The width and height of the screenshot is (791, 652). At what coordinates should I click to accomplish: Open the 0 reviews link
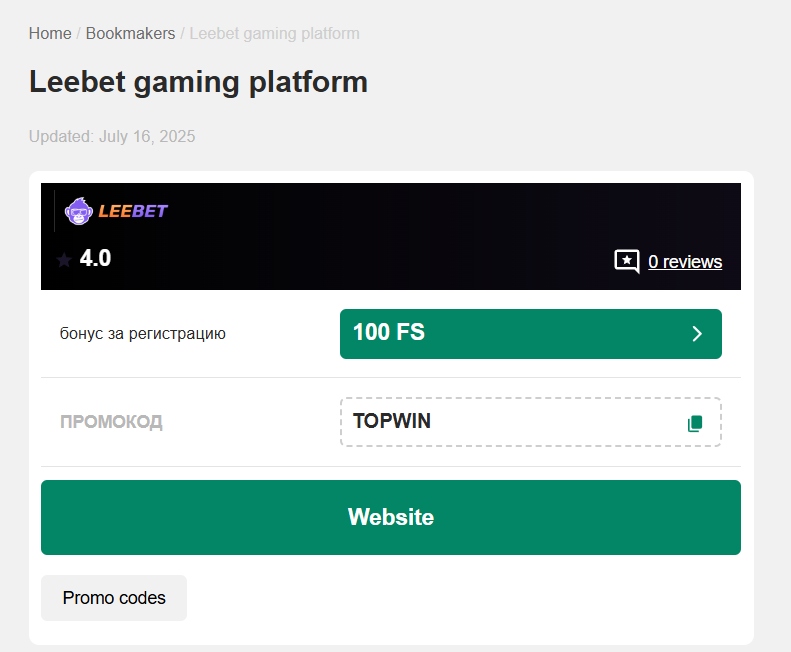(684, 262)
